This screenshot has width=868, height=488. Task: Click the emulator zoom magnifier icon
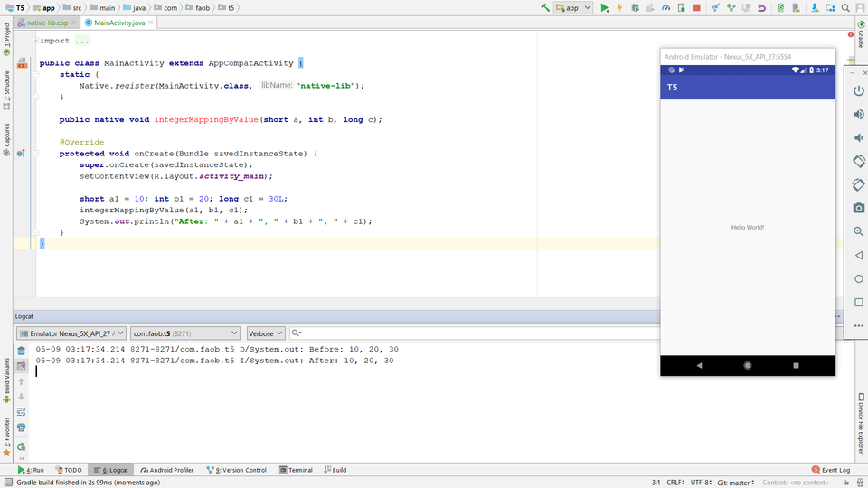(x=859, y=232)
